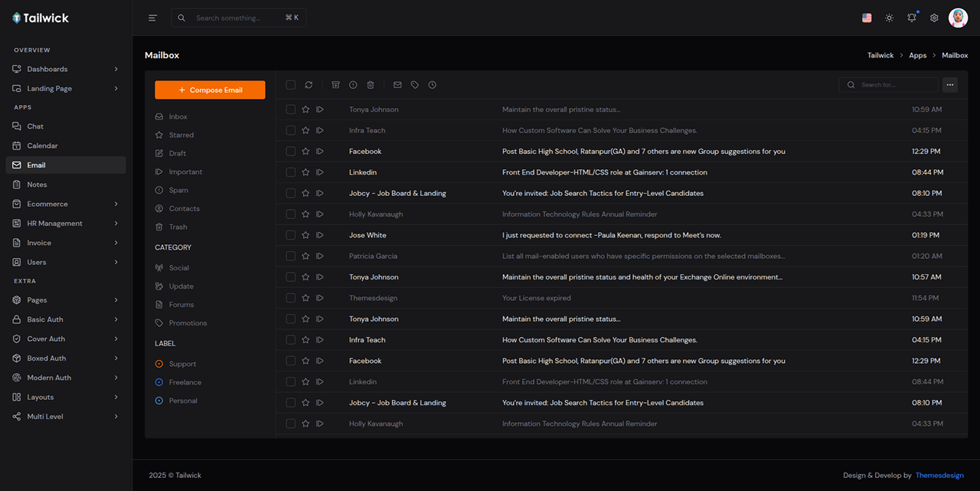Check the box for Themesdesign email
This screenshot has width=980, height=491.
coord(291,298)
